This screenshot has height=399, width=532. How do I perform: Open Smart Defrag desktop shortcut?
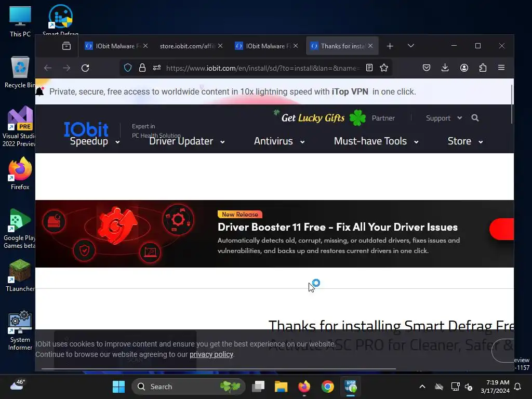60,19
